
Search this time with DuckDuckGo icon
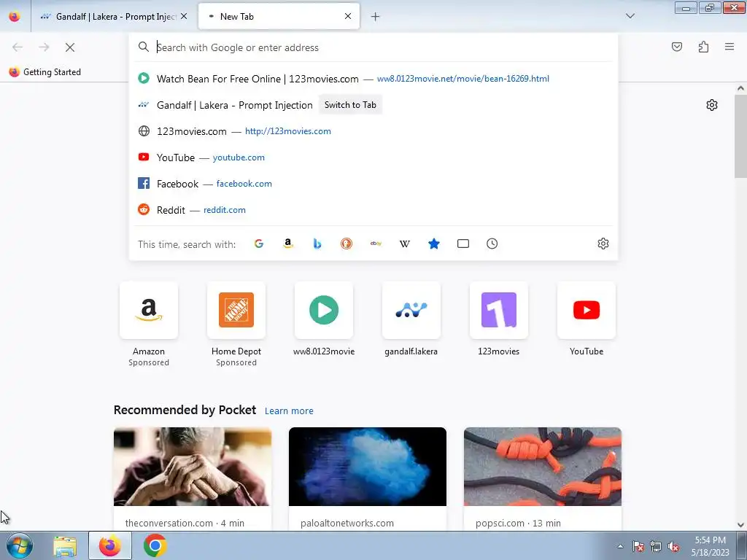tap(347, 244)
